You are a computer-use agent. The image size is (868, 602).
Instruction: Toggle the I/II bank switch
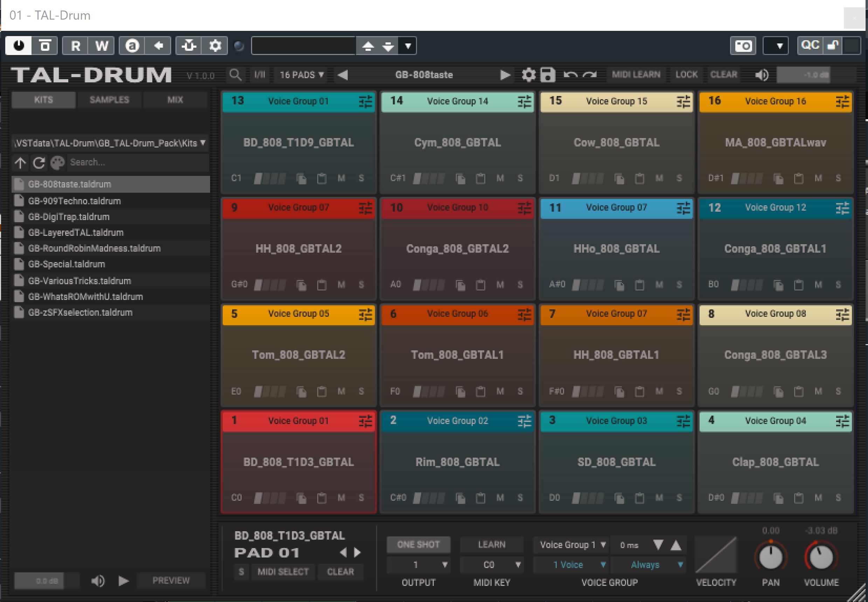click(259, 75)
